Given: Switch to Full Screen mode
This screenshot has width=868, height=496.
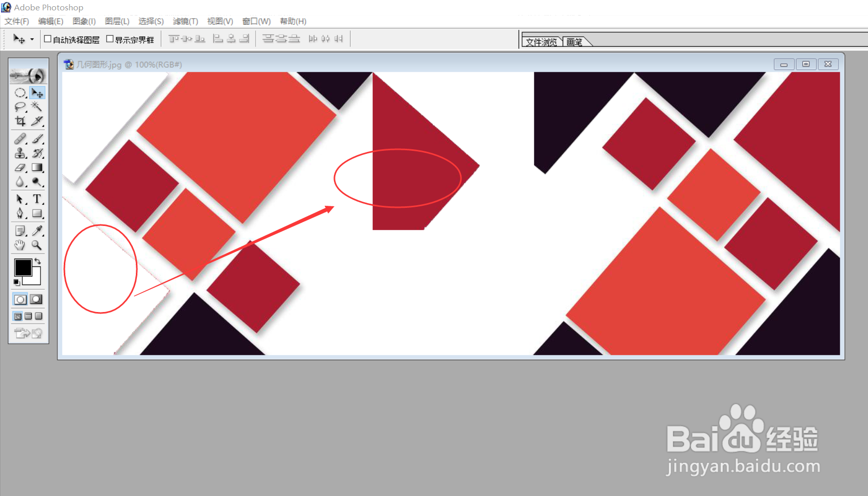Looking at the screenshot, I should [39, 316].
